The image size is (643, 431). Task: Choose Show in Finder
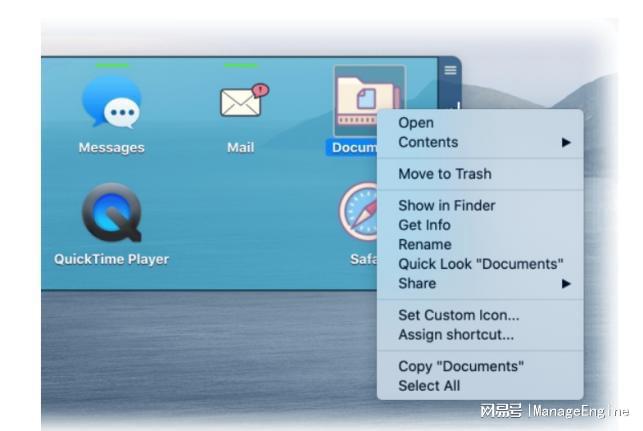[447, 206]
